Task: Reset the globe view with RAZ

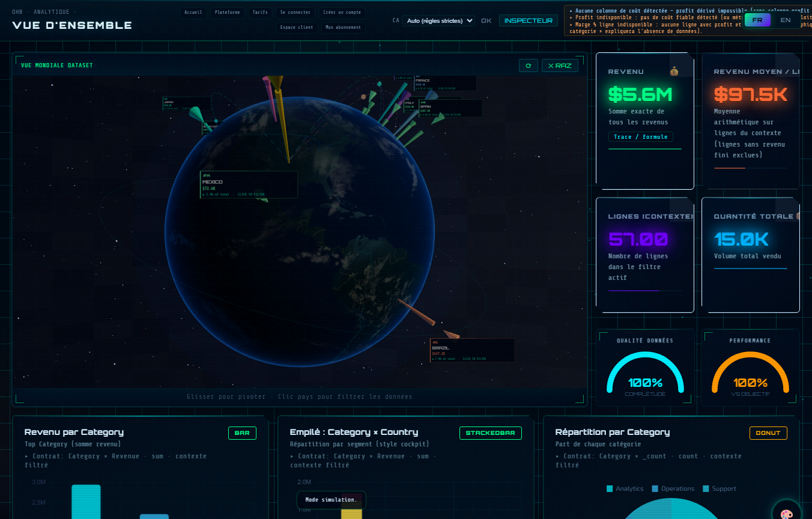Action: coord(560,65)
